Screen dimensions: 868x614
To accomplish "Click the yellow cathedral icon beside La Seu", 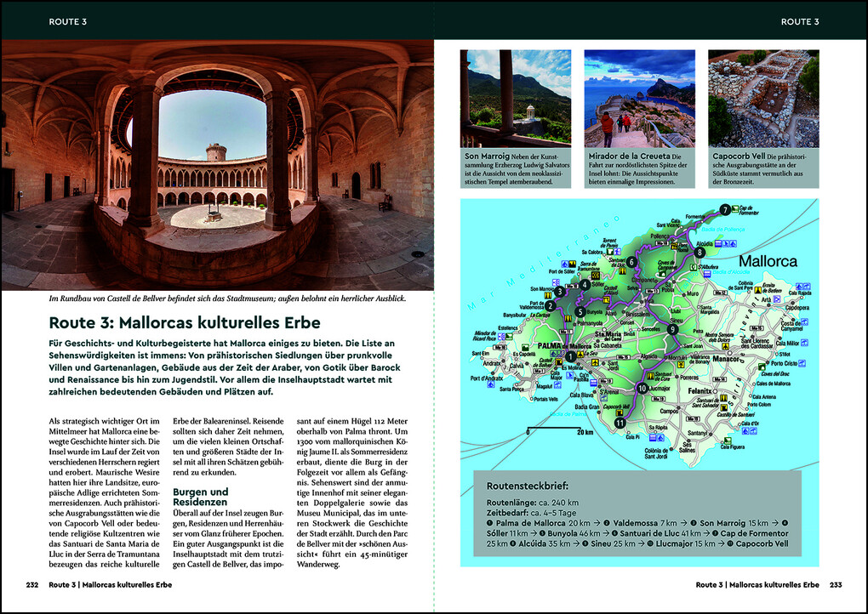I will click(580, 355).
